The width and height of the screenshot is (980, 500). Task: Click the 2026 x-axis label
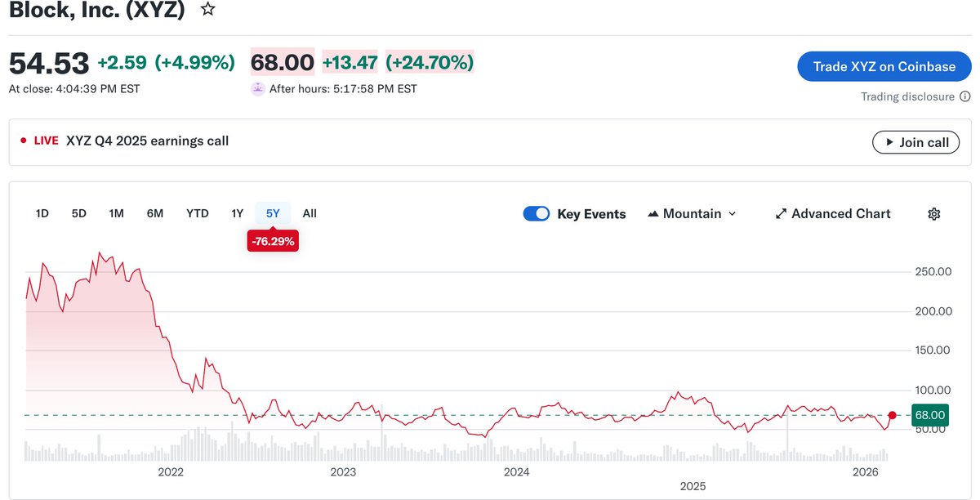(865, 472)
